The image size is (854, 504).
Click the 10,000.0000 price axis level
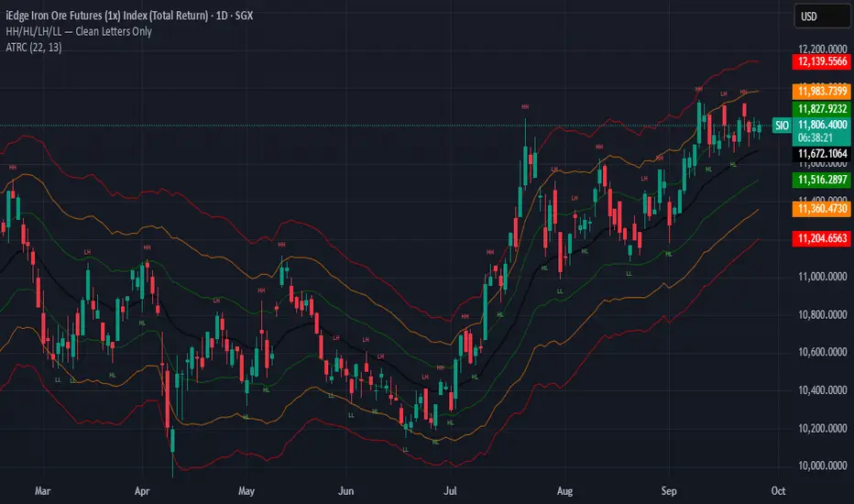pyautogui.click(x=822, y=466)
